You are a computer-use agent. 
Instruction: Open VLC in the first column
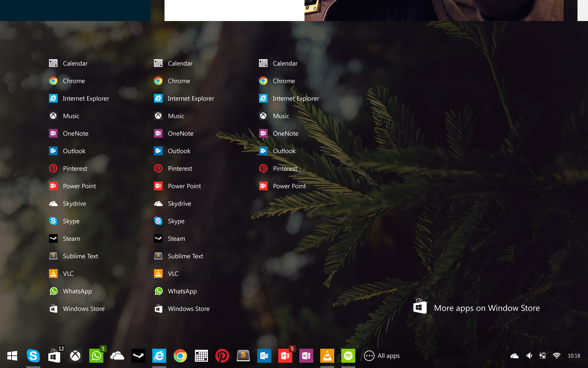click(x=61, y=273)
